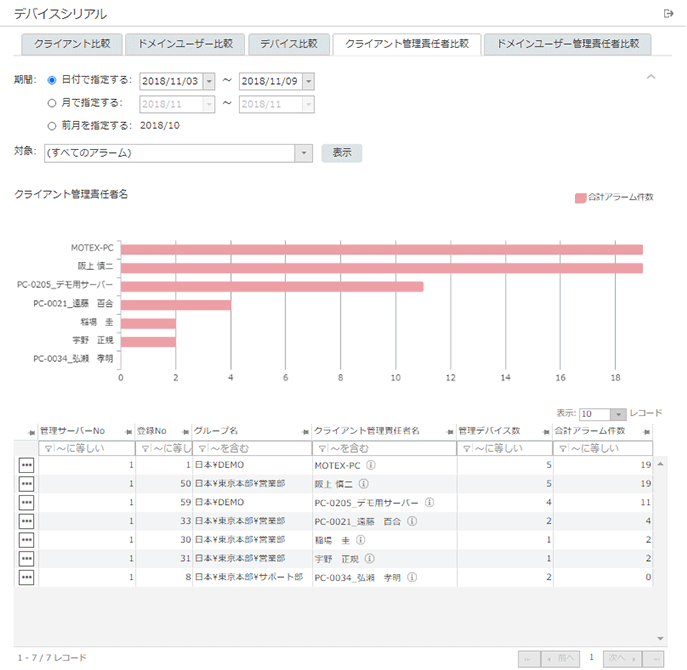Image resolution: width=687 pixels, height=670 pixels.
Task: Open row menu for PC-0034_弘瀬 孝明
Action: coord(26,577)
